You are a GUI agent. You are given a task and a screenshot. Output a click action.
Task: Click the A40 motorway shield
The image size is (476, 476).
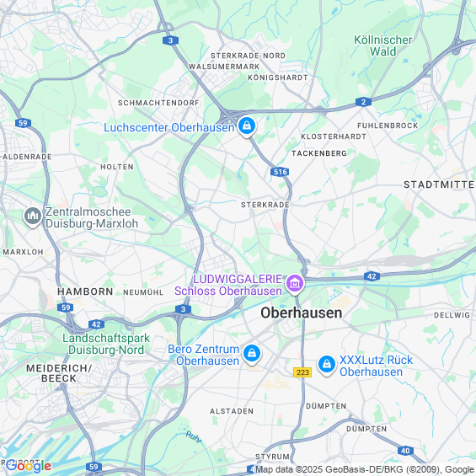point(405,451)
